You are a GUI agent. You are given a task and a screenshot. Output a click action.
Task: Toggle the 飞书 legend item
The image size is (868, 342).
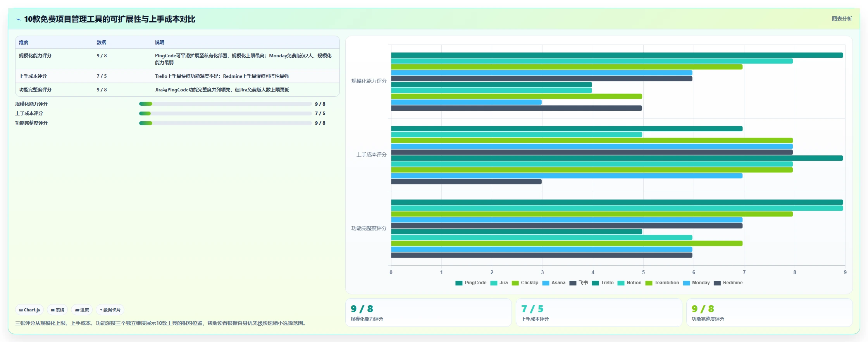(579, 283)
